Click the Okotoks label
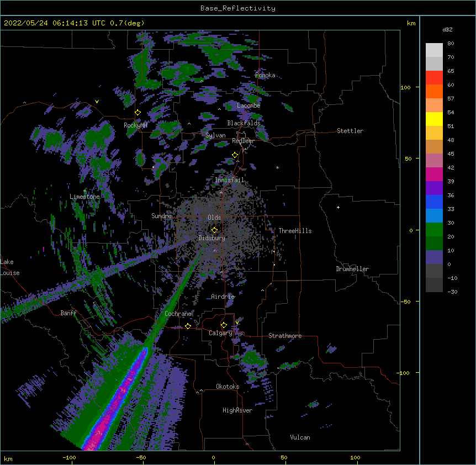This screenshot has width=476, height=465. (x=228, y=387)
